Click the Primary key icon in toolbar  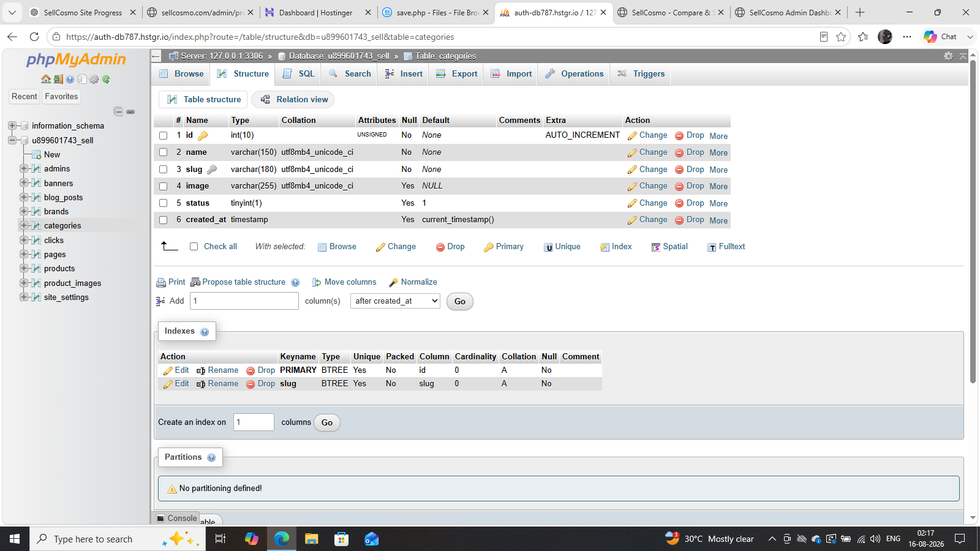point(488,247)
